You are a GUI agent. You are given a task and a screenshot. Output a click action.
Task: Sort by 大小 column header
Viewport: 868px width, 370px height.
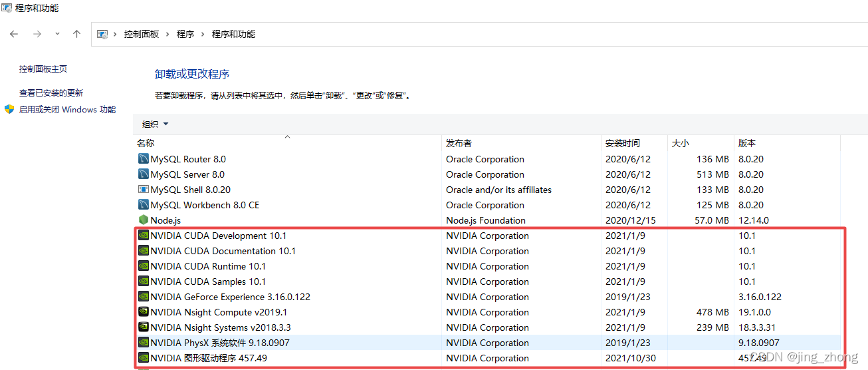[681, 143]
